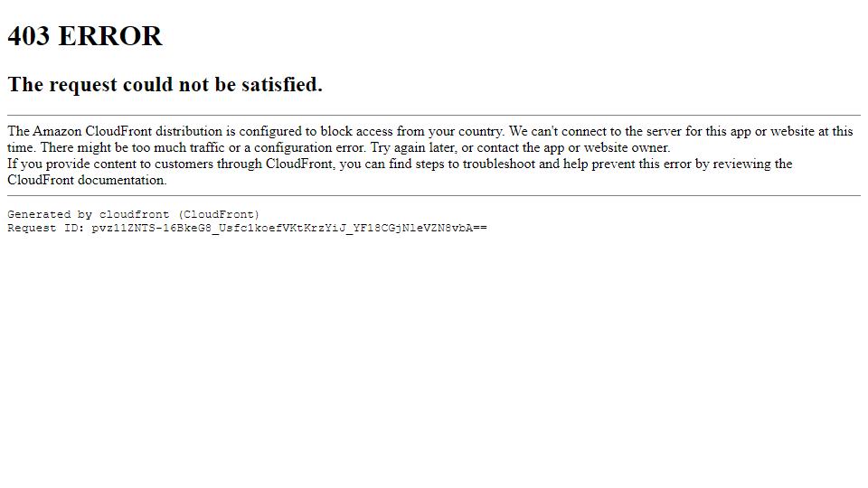This screenshot has width=868, height=488.
Task: Click the horizontal rule above "Generated by cloudfront"
Action: 434,195
